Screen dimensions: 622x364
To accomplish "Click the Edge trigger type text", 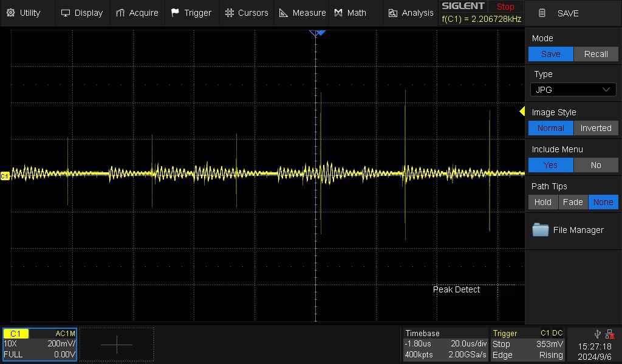I will point(502,355).
